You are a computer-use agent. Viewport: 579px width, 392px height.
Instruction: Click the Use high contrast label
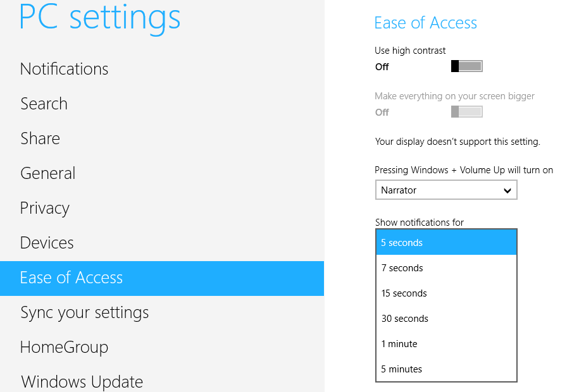pyautogui.click(x=410, y=51)
